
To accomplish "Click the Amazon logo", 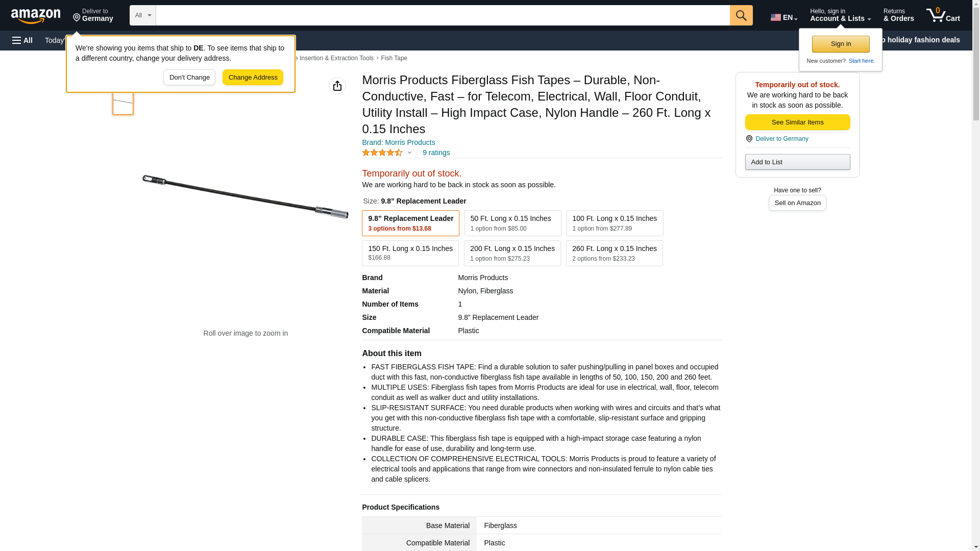I will [36, 16].
